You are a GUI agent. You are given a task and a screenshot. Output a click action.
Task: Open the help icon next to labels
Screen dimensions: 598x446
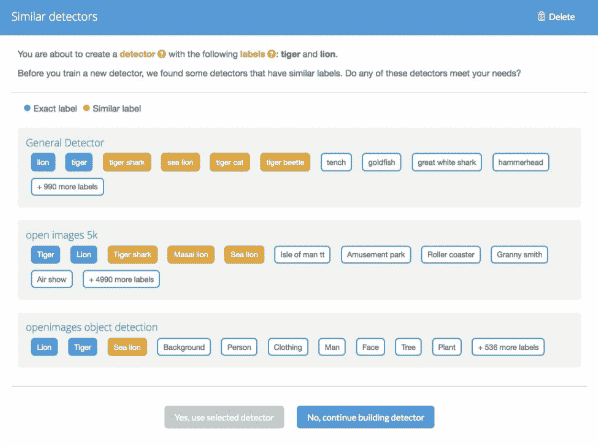(x=271, y=54)
